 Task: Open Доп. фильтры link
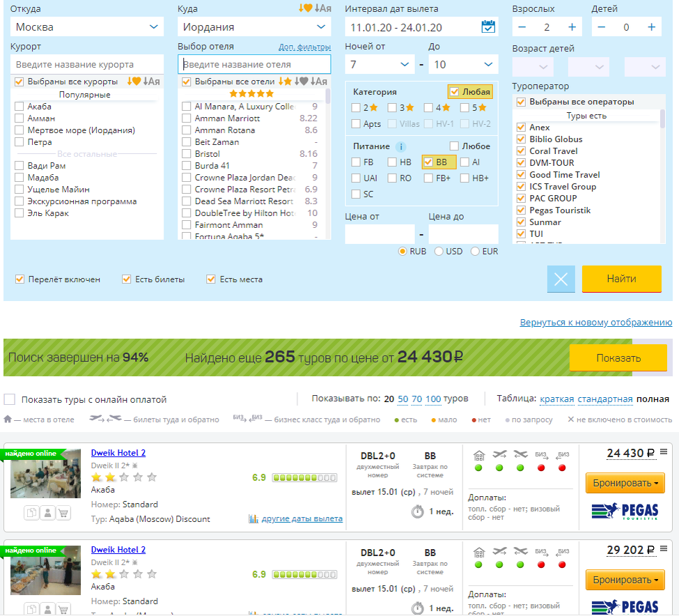pos(304,47)
